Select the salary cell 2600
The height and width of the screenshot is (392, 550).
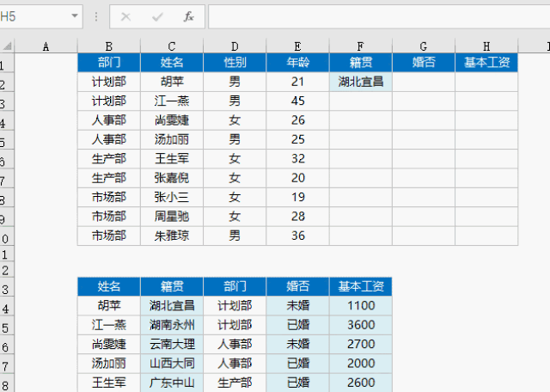click(361, 383)
